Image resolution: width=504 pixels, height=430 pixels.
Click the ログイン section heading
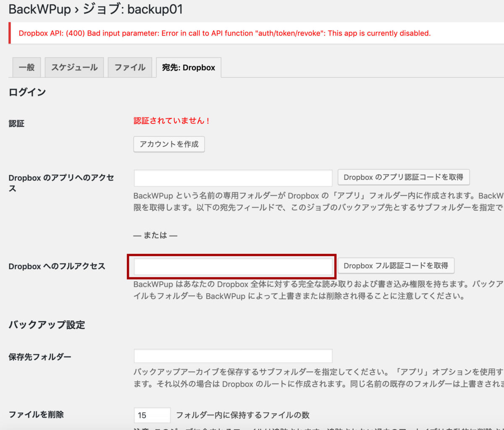point(28,92)
